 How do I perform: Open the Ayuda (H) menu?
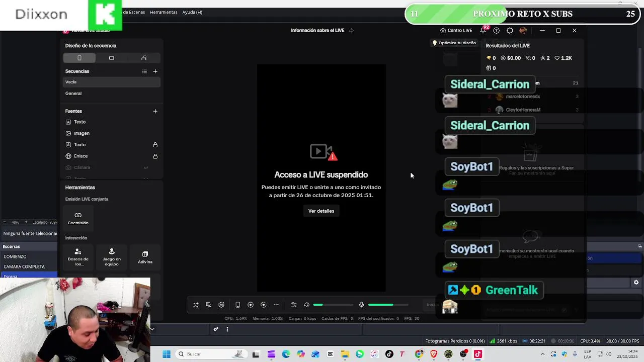[192, 12]
